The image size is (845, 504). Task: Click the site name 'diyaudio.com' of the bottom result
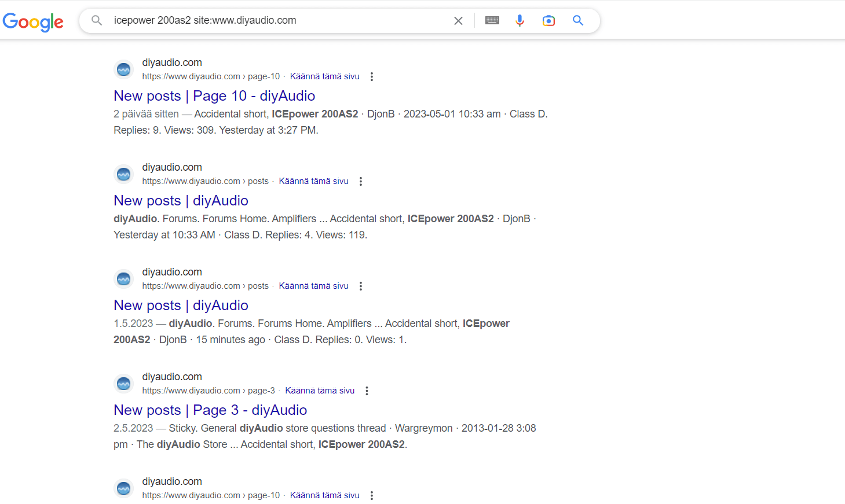pyautogui.click(x=172, y=481)
